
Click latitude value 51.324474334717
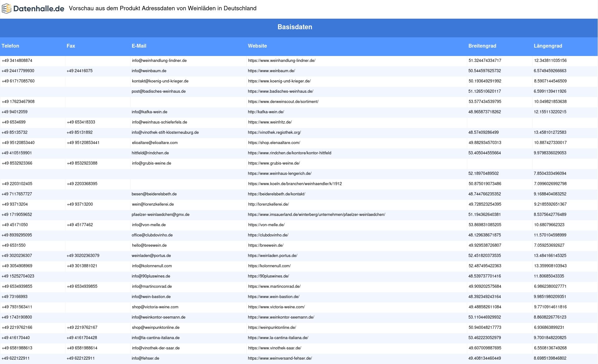click(485, 61)
